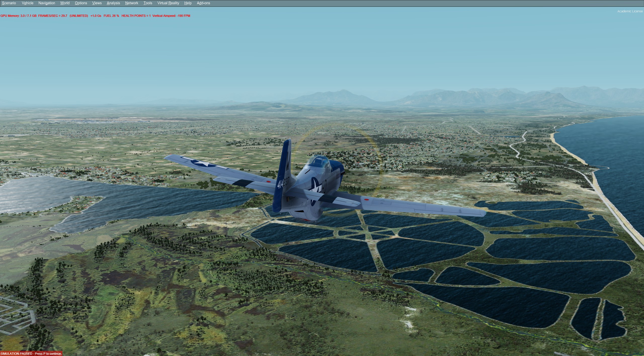The image size is (644, 356).
Task: Open the World menu
Action: (65, 3)
